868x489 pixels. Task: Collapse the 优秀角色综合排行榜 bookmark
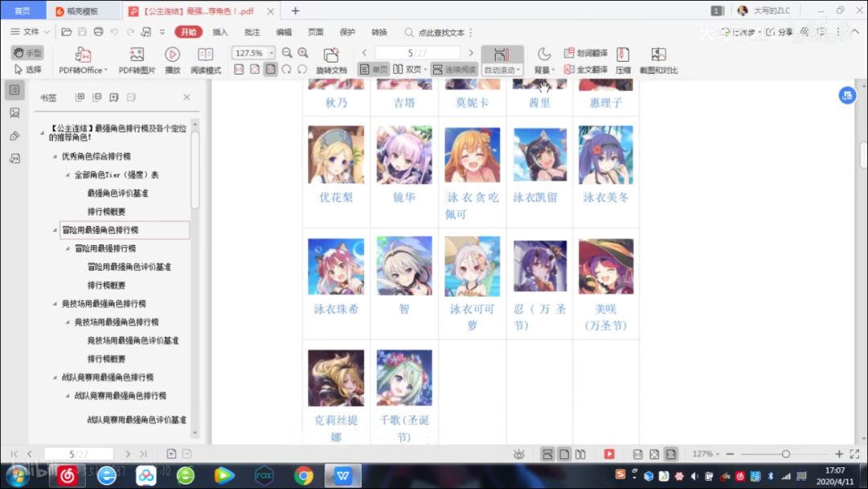point(55,157)
